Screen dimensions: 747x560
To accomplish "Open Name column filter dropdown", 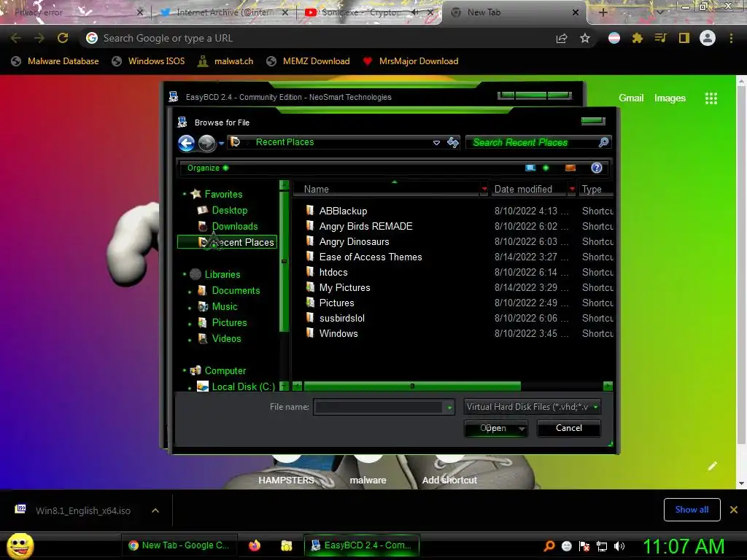I will point(484,189).
